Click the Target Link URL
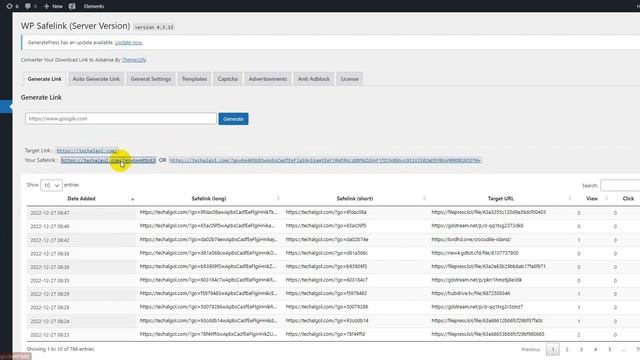Screen dimensions: 640x360 pyautogui.click(x=87, y=151)
